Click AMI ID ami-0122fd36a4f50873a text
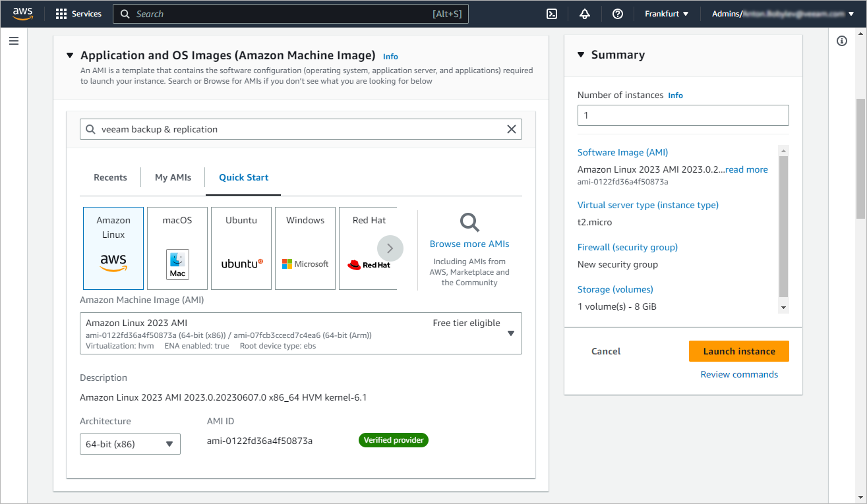 click(260, 441)
